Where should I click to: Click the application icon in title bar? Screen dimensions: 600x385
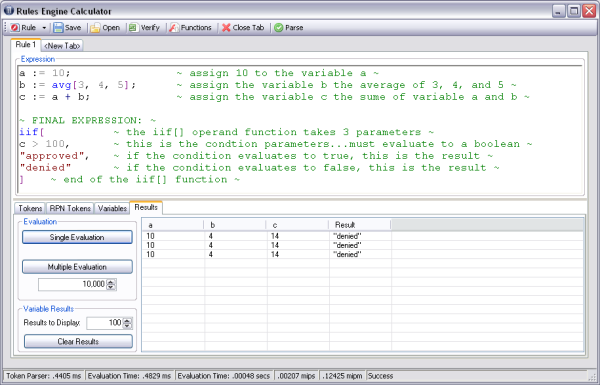[x=8, y=10]
